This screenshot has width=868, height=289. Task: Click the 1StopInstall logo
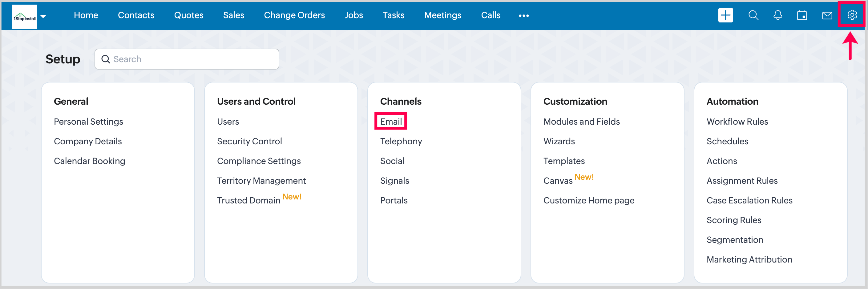[x=24, y=17]
